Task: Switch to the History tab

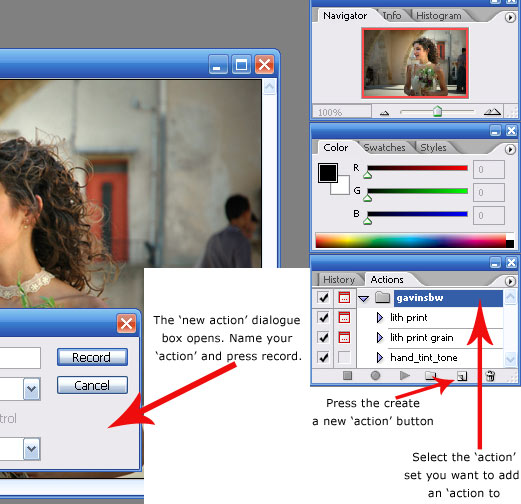Action: [339, 279]
